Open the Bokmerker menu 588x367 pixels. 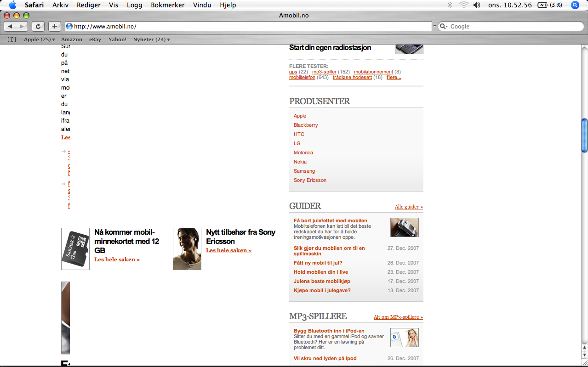coord(168,5)
